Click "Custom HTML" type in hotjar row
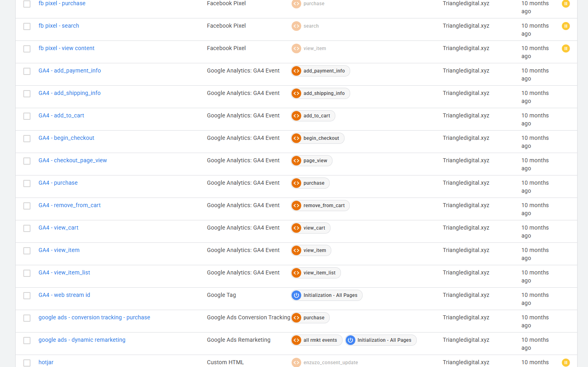This screenshot has height=367, width=588. tap(225, 362)
